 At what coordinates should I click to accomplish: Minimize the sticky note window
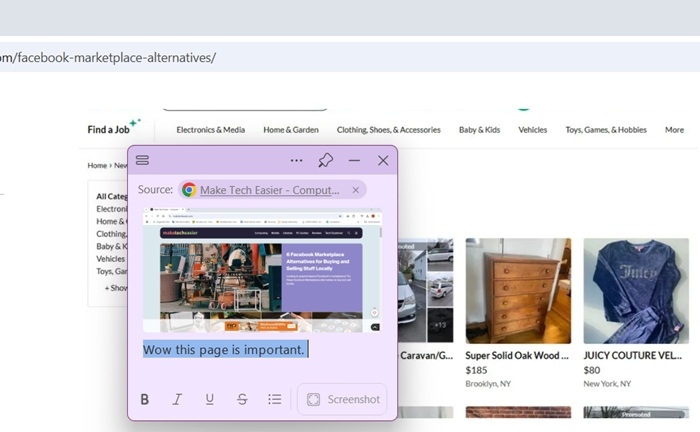pyautogui.click(x=354, y=160)
